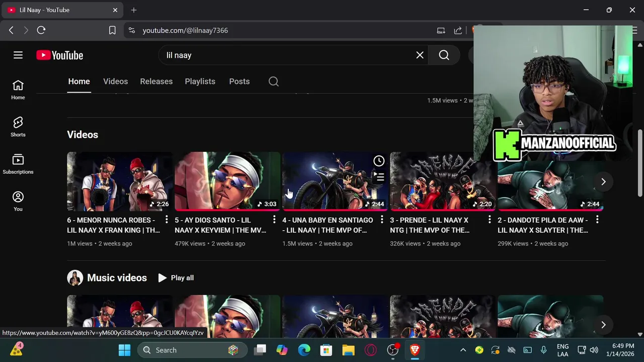This screenshot has width=644, height=362.
Task: Switch to the Releases tab
Action: tap(156, 81)
